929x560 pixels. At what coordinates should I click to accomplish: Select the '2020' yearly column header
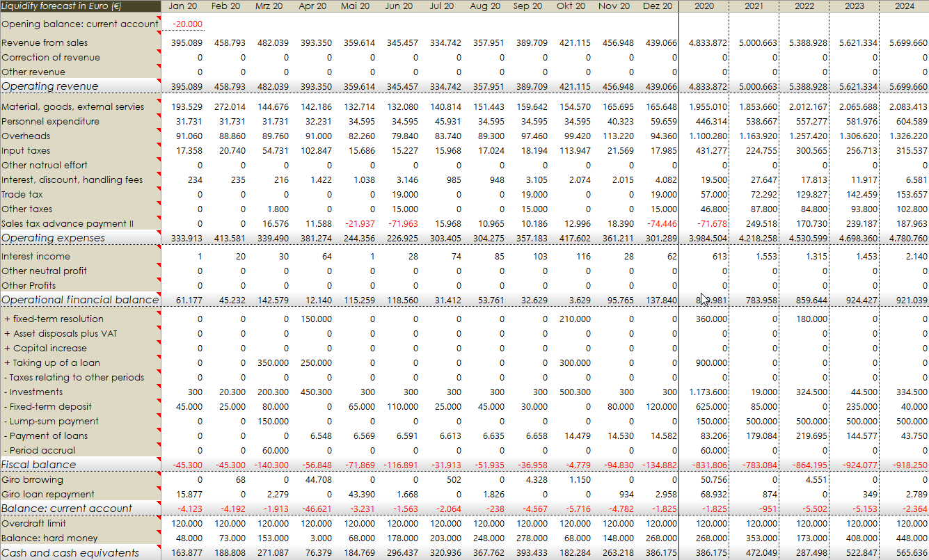pyautogui.click(x=704, y=6)
